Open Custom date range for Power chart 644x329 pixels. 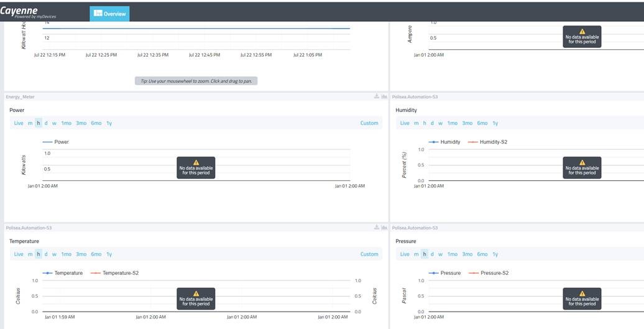tap(369, 123)
